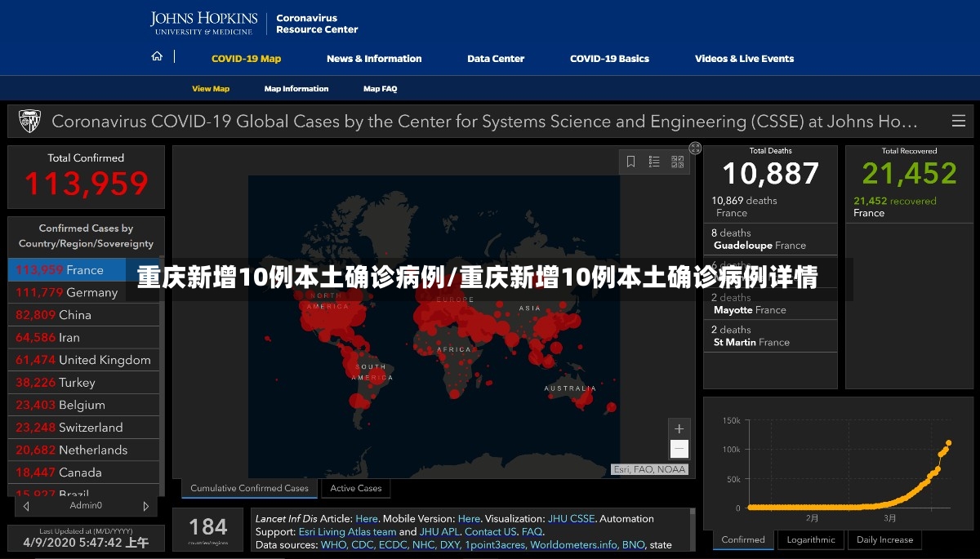Open the WHO data source link
980x559 pixels.
click(x=333, y=544)
